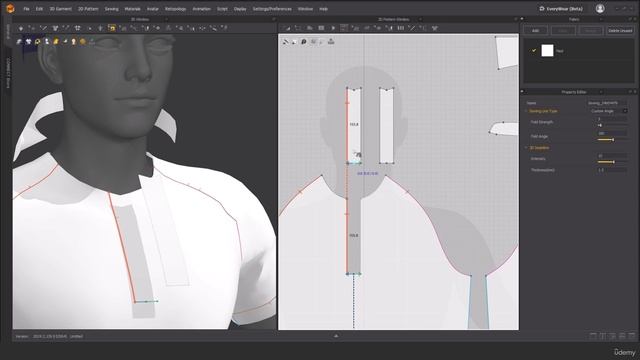Click the round sphere icon in 3D viewport
Image resolution: width=640 pixels, height=360 pixels.
[83, 42]
